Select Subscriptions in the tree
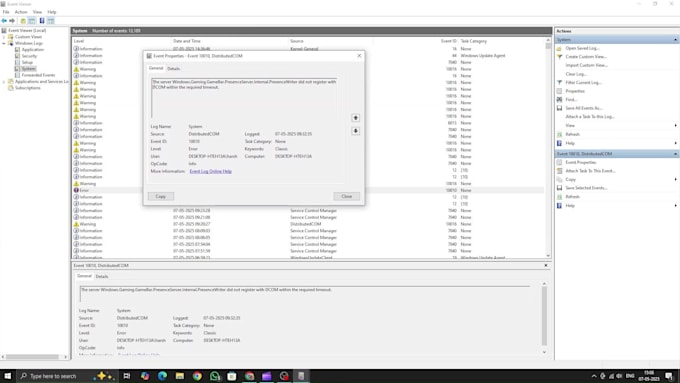 (x=27, y=88)
